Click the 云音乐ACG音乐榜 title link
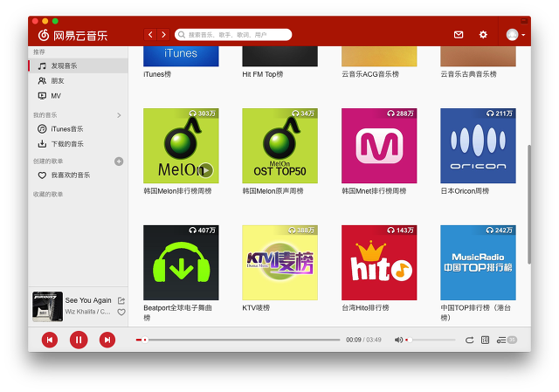The height and width of the screenshot is (392, 559). [x=370, y=74]
